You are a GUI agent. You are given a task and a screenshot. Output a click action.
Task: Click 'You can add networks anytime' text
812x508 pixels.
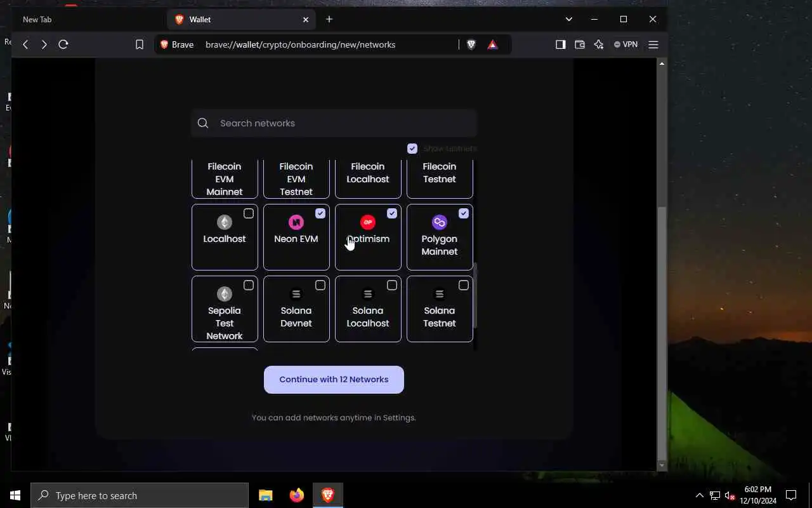click(x=334, y=418)
